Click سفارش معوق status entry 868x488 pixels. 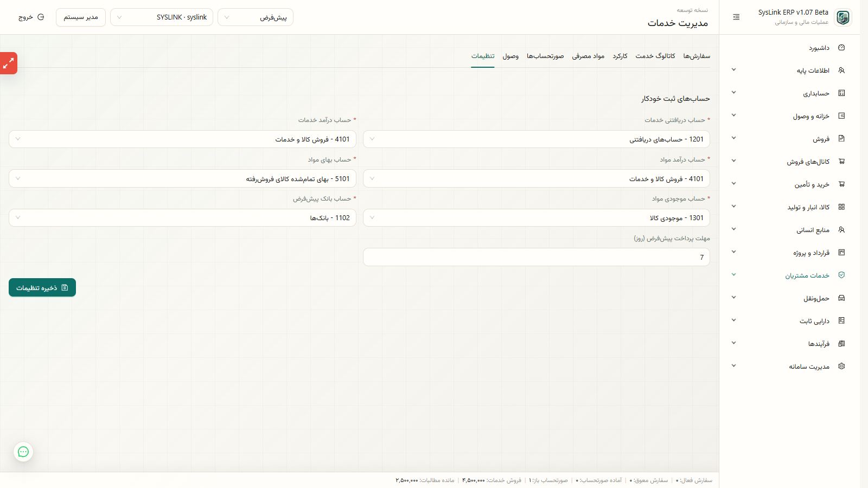pos(649,480)
